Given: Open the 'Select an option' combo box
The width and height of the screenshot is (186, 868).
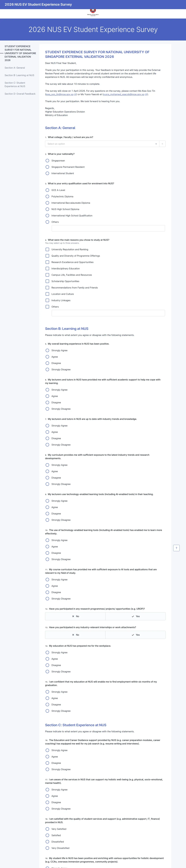Looking at the screenshot, I should coord(100,144).
